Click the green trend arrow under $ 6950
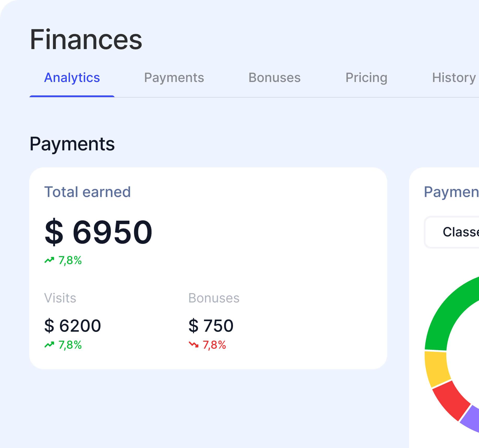Viewport: 479px width, 448px height. point(49,260)
